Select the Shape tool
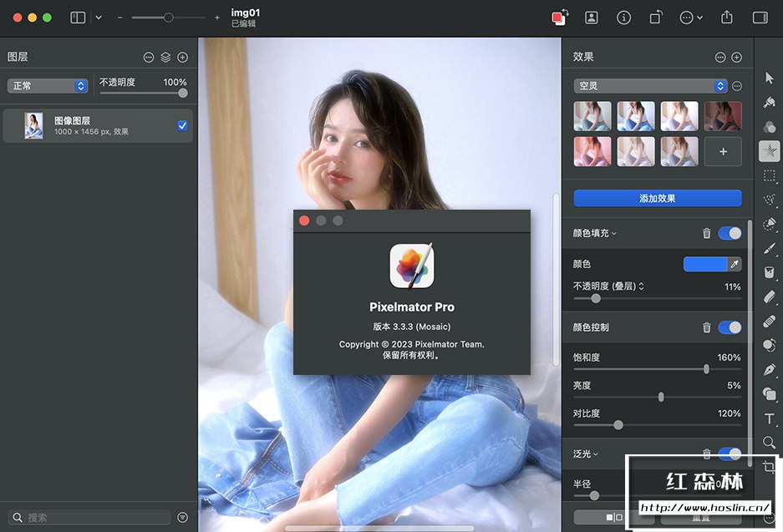The height and width of the screenshot is (532, 783). coord(769,394)
